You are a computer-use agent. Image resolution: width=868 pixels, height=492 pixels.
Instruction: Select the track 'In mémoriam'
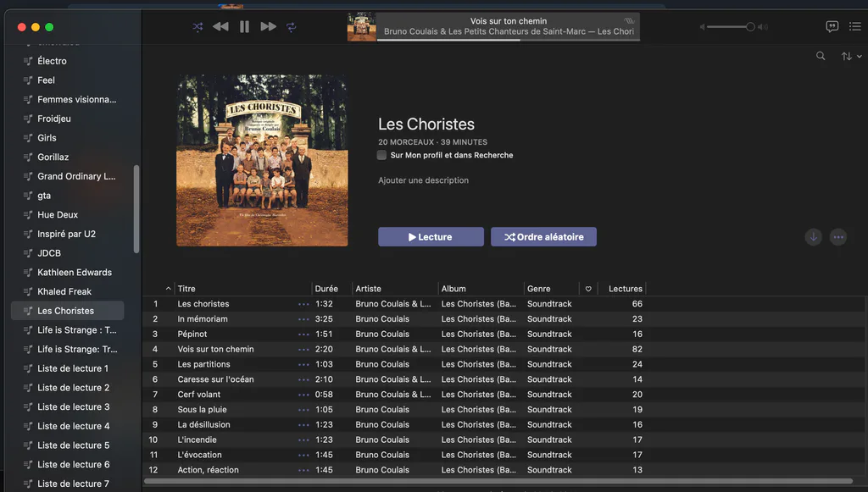coord(504,319)
